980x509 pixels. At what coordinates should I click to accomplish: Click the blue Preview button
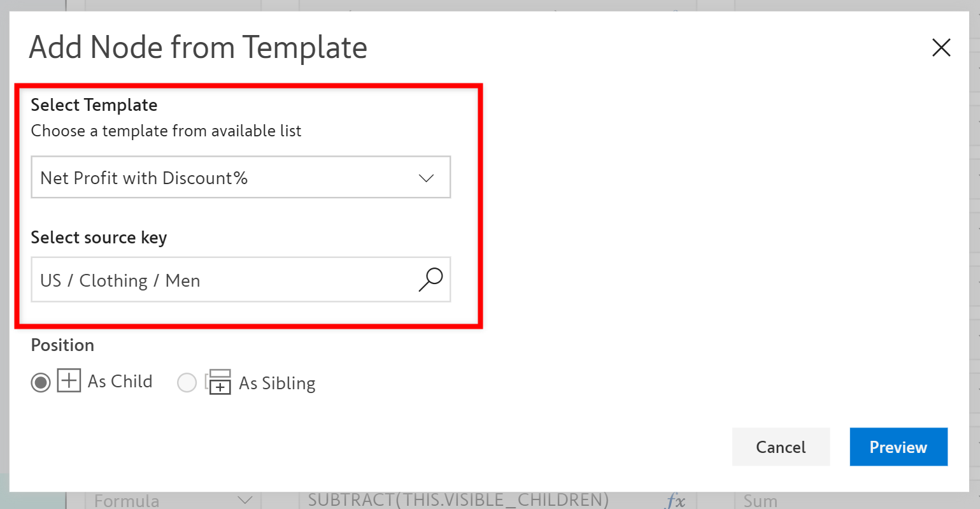pos(898,447)
